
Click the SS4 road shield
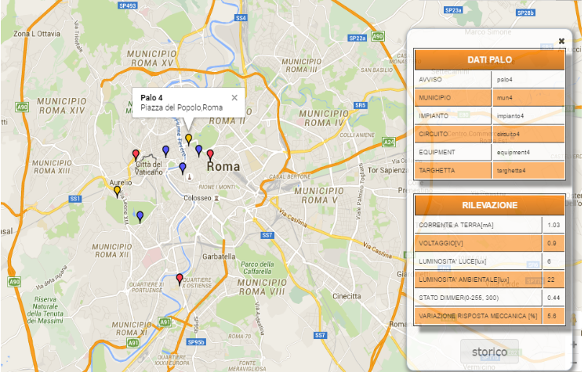click(241, 18)
